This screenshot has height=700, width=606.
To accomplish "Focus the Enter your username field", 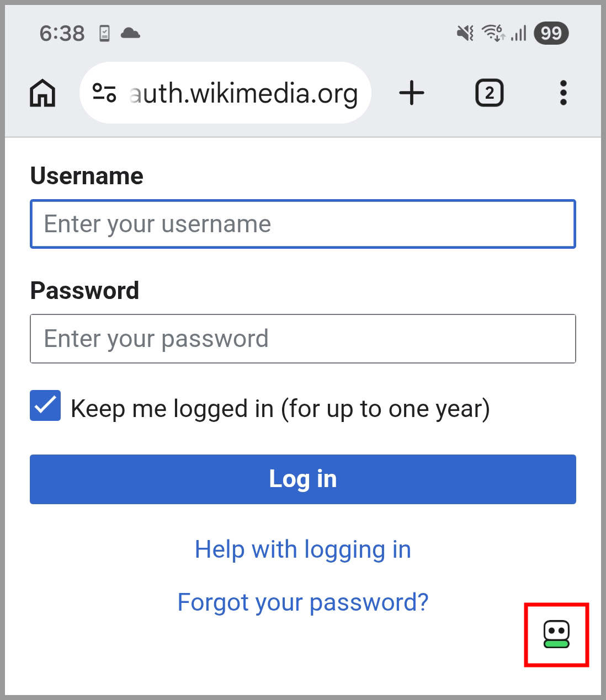I will point(303,224).
